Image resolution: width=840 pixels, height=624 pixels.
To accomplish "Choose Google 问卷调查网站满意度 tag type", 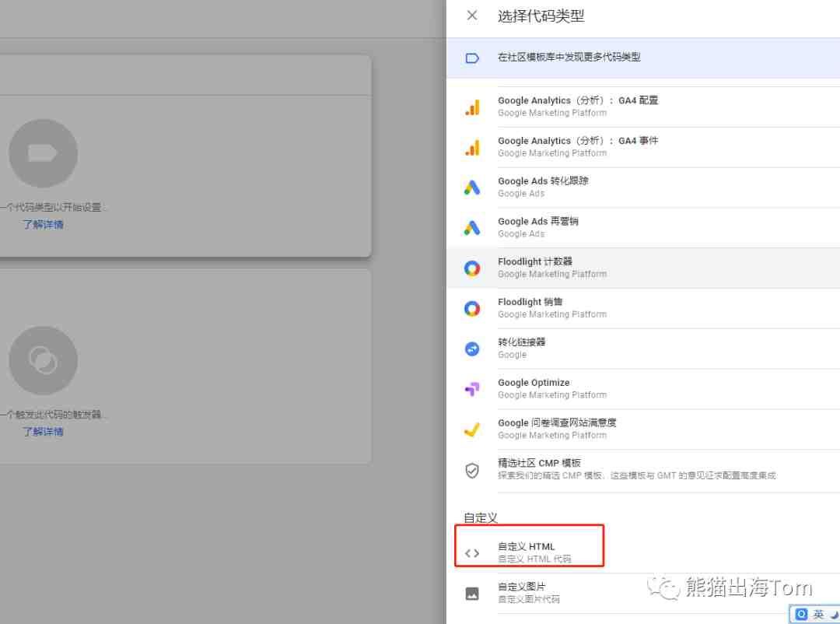I will pos(643,429).
